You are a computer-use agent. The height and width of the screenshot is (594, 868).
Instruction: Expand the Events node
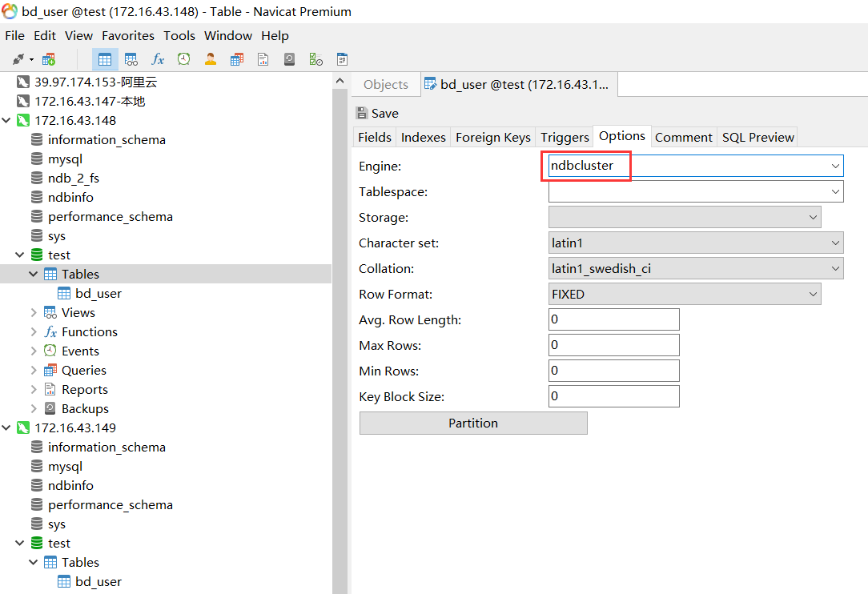pos(33,351)
